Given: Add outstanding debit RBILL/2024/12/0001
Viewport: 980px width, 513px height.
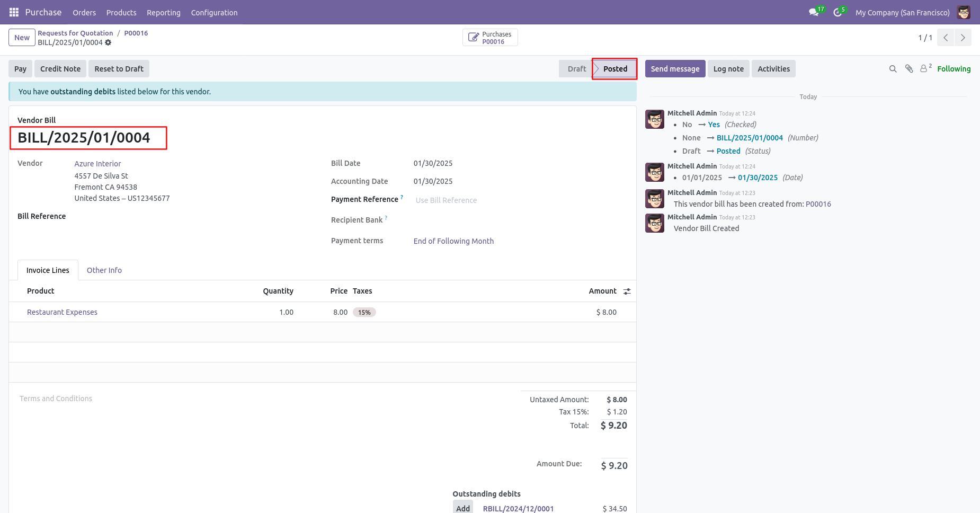Looking at the screenshot, I should tap(463, 508).
